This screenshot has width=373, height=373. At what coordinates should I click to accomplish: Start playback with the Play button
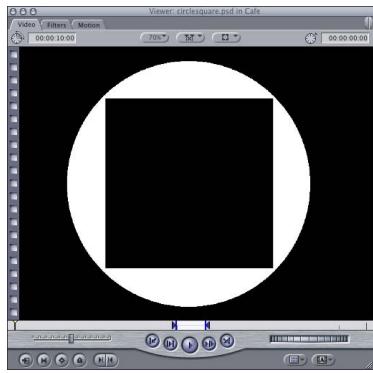[x=190, y=345]
